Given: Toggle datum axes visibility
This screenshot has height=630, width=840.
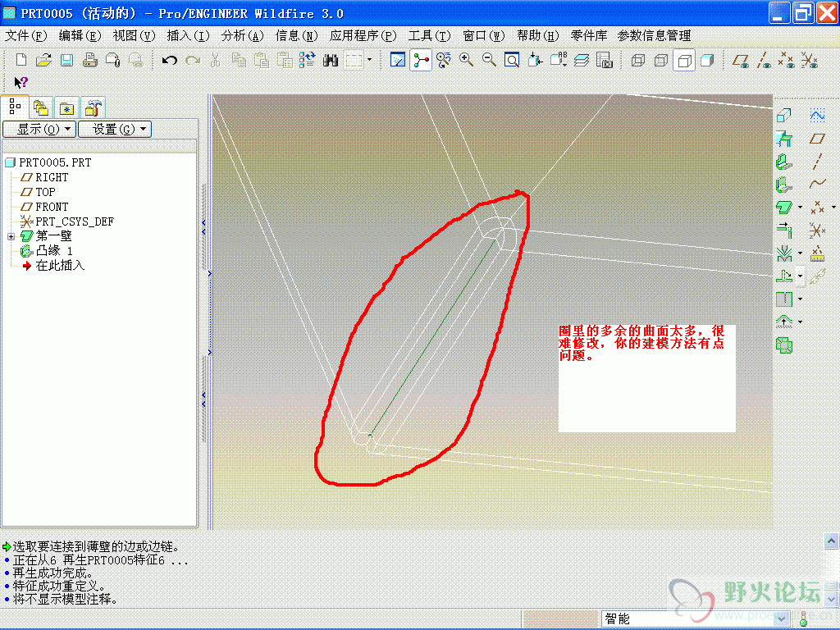Looking at the screenshot, I should [764, 60].
